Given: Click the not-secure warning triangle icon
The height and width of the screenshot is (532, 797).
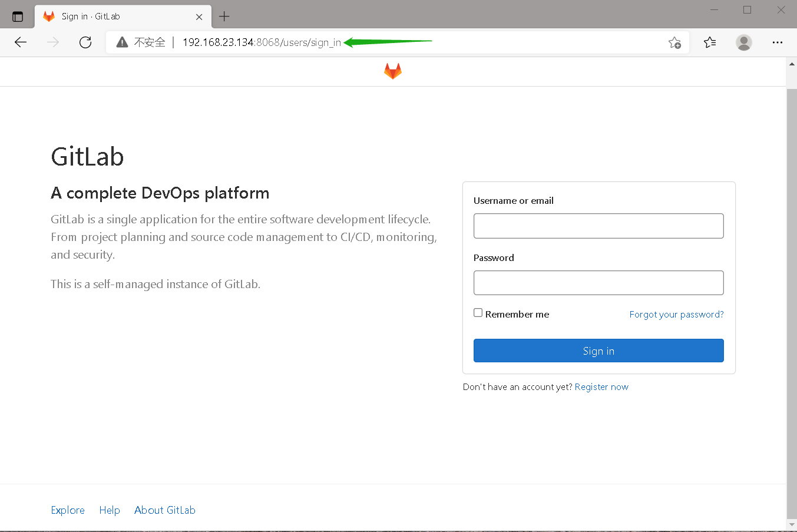Looking at the screenshot, I should 122,42.
